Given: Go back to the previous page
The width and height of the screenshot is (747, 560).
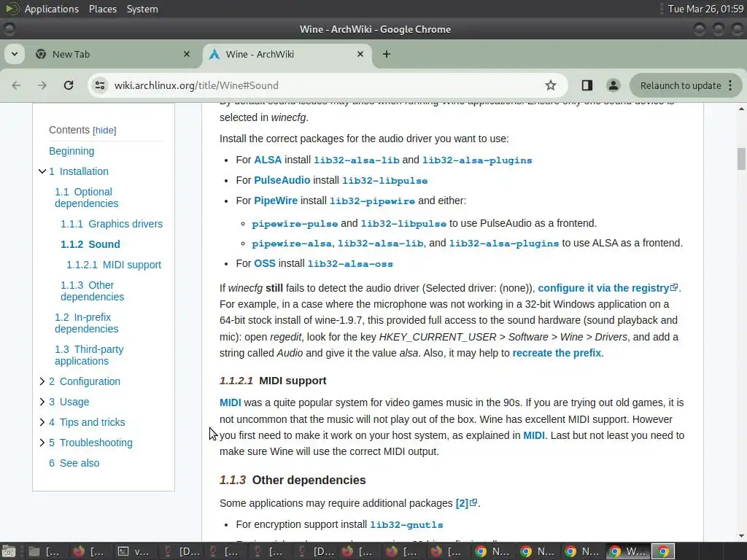Looking at the screenshot, I should [16, 85].
